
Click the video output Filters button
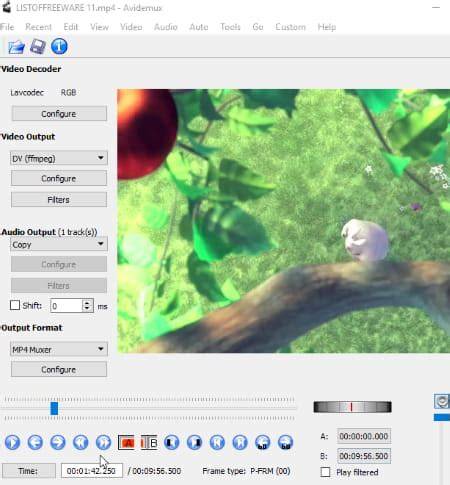tap(59, 200)
